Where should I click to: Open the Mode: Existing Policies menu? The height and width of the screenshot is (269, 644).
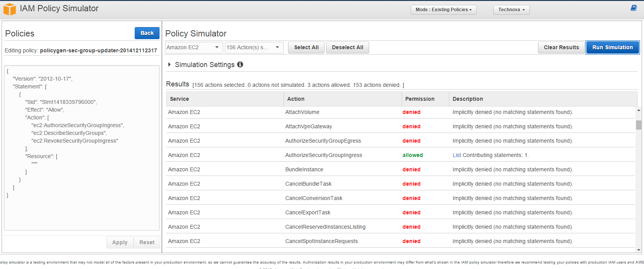(443, 10)
